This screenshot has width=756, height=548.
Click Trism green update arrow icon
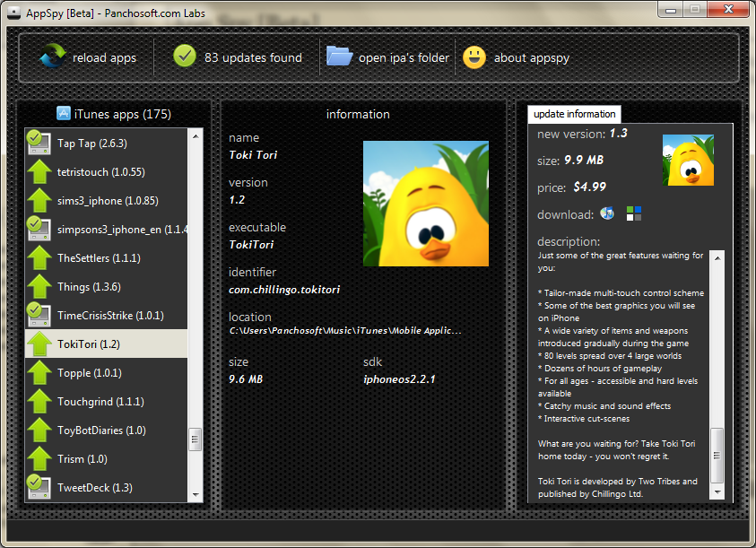click(x=39, y=458)
